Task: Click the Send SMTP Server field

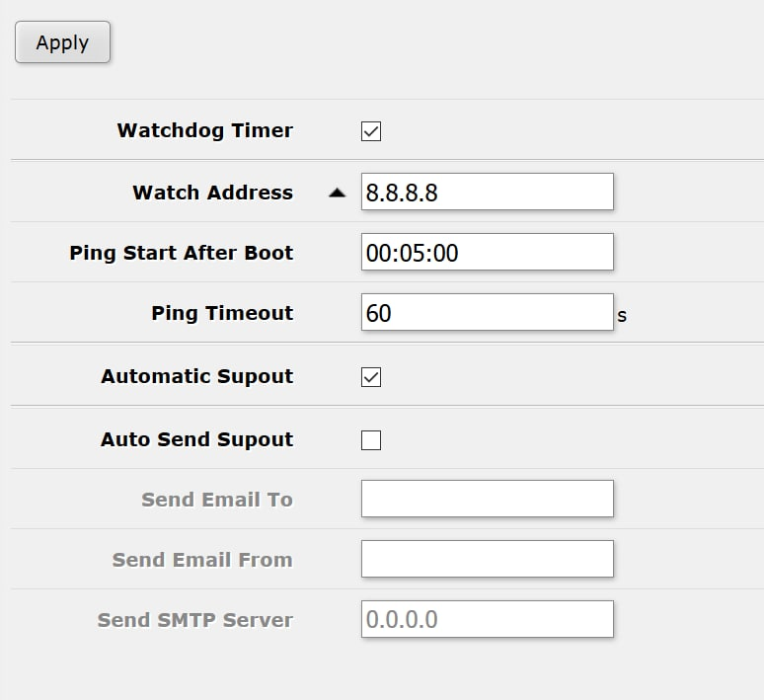Action: [x=488, y=619]
